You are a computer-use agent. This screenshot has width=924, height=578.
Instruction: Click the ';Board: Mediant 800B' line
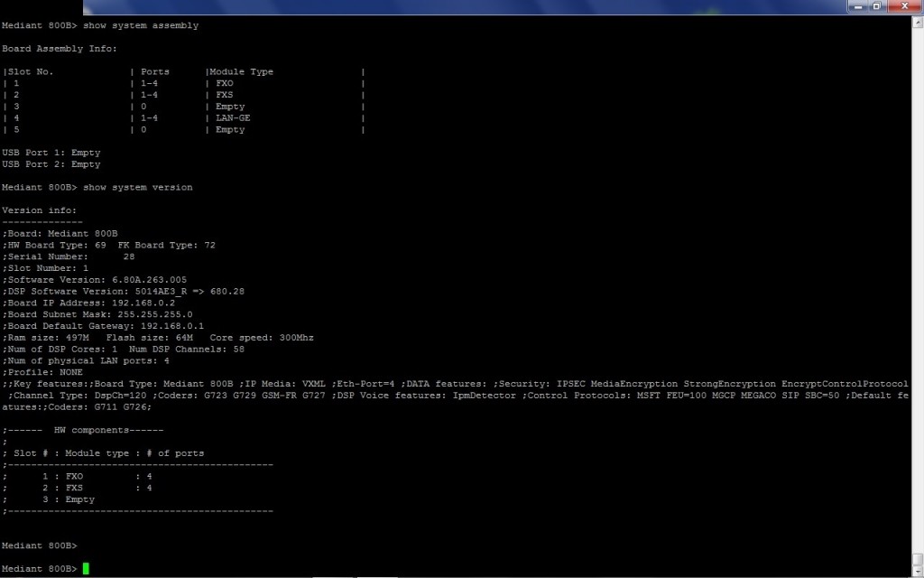[x=60, y=234]
